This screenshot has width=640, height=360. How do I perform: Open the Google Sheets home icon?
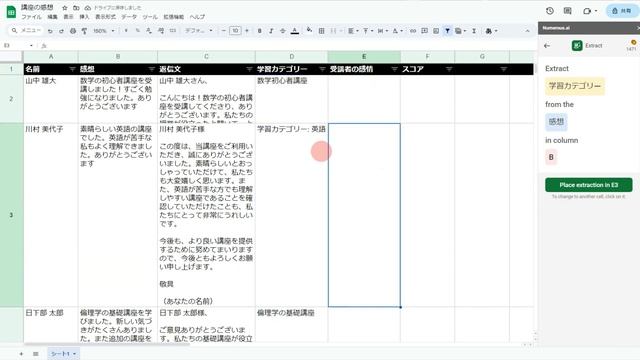click(x=11, y=12)
